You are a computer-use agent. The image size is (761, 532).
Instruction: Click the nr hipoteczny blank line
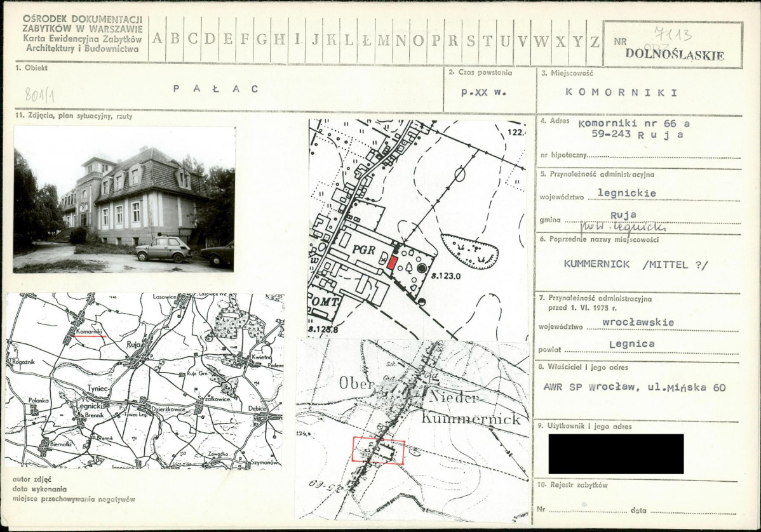coord(664,157)
